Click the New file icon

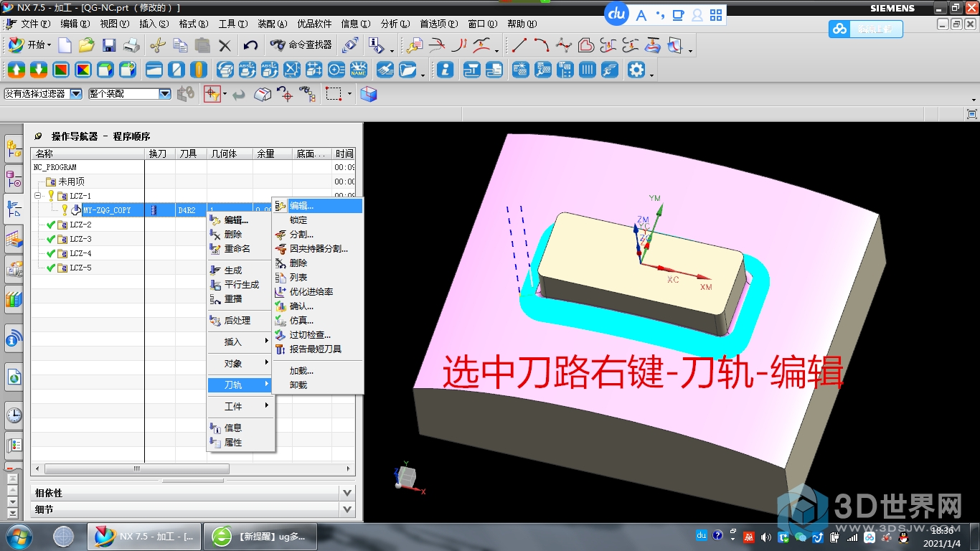pos(65,45)
